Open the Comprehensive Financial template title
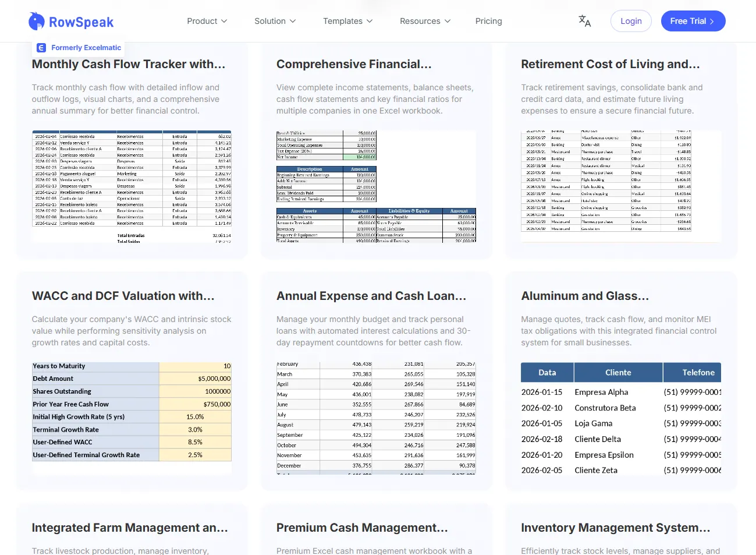Screen dimensions: 756x555 (354, 64)
